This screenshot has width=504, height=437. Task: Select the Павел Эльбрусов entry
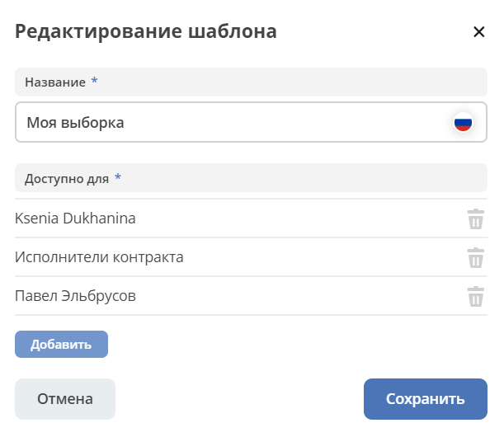click(x=75, y=296)
